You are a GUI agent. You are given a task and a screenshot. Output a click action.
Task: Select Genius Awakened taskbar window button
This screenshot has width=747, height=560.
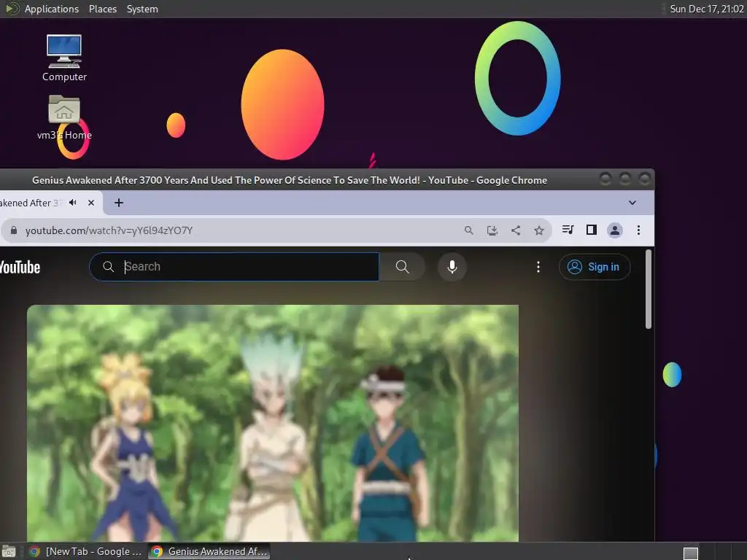click(209, 551)
